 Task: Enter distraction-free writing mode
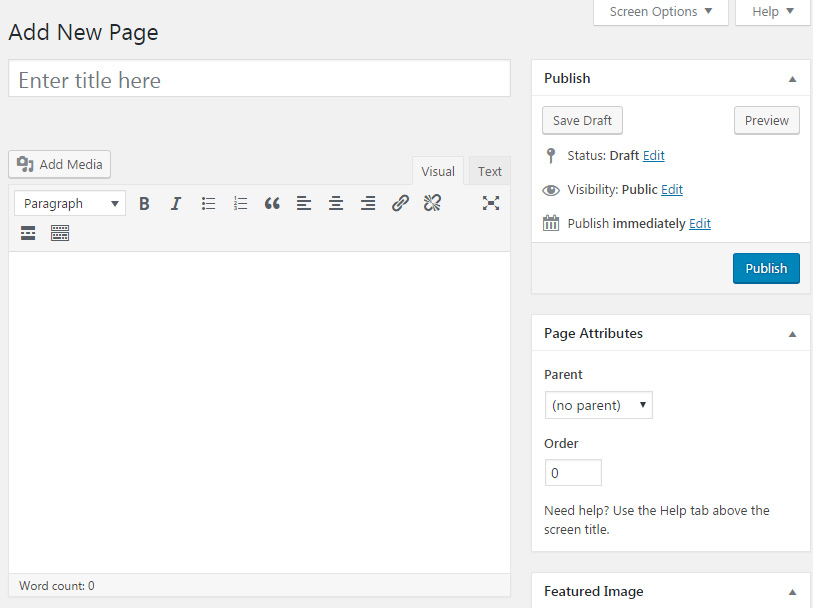click(x=491, y=203)
